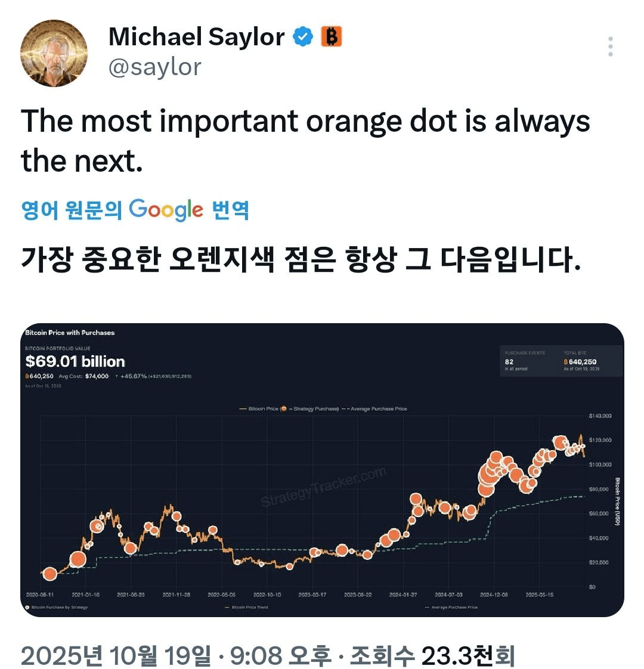
Task: Click the 23.3천회 view count
Action: 467,655
